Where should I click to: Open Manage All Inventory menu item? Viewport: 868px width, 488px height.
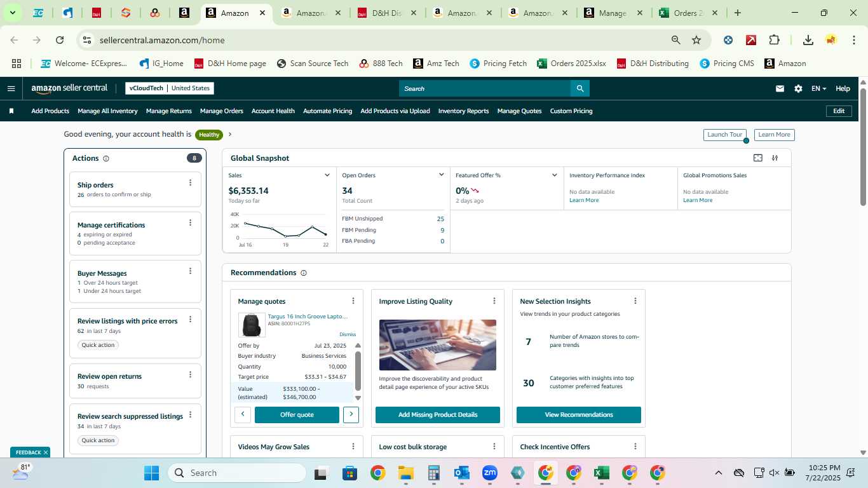click(107, 111)
